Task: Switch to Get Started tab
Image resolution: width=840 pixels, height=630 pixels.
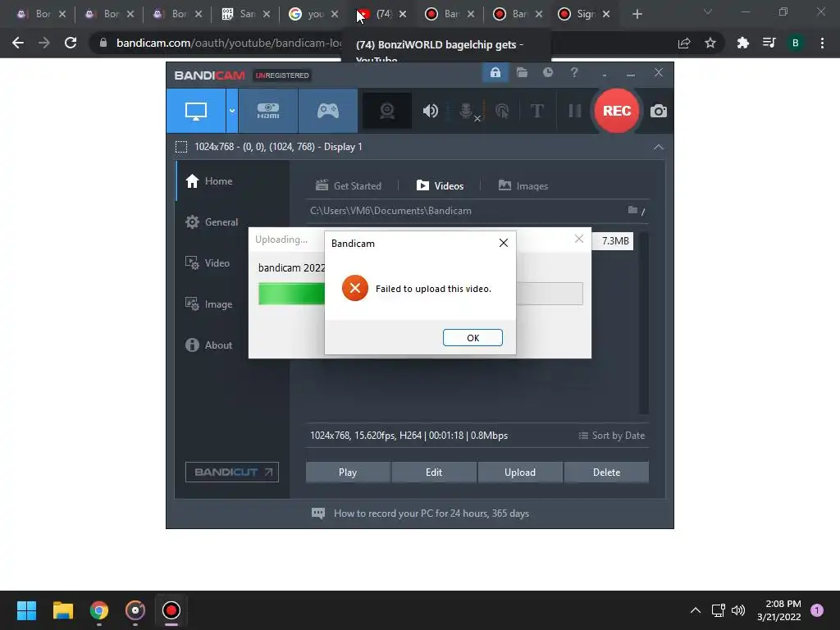Action: 349,186
